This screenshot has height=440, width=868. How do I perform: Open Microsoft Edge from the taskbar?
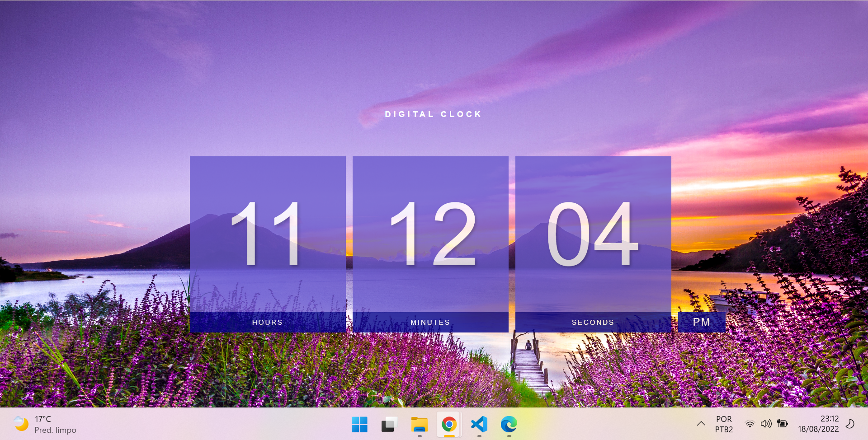tap(509, 424)
